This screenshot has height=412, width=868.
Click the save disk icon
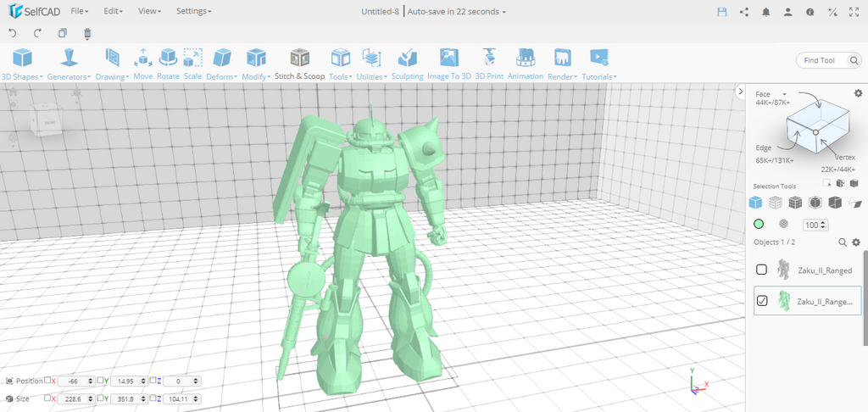[x=722, y=12]
